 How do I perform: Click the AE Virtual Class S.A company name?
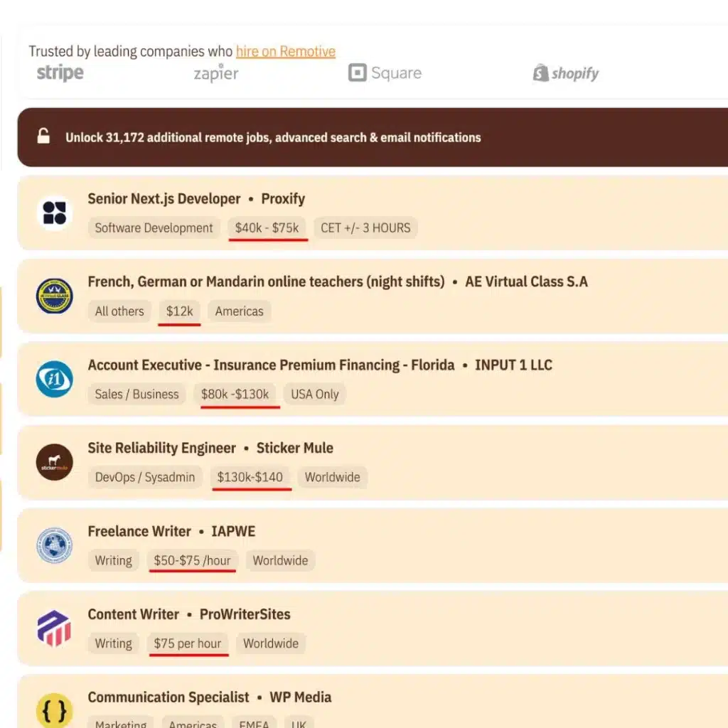[x=527, y=282]
